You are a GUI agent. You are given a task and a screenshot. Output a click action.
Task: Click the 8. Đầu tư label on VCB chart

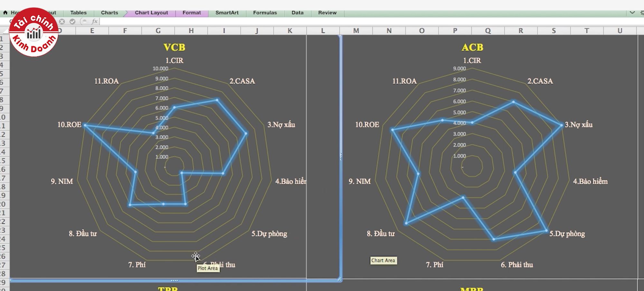tap(83, 234)
